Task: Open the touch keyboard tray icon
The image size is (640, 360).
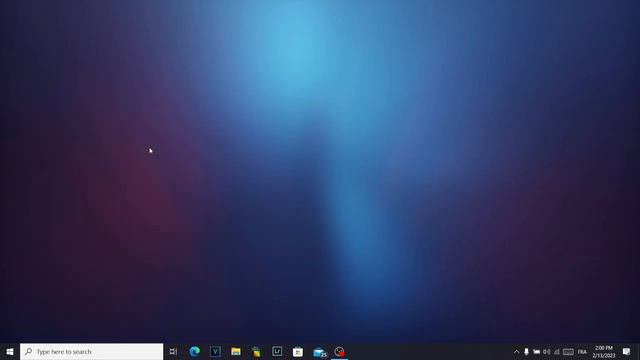Action: (568, 351)
